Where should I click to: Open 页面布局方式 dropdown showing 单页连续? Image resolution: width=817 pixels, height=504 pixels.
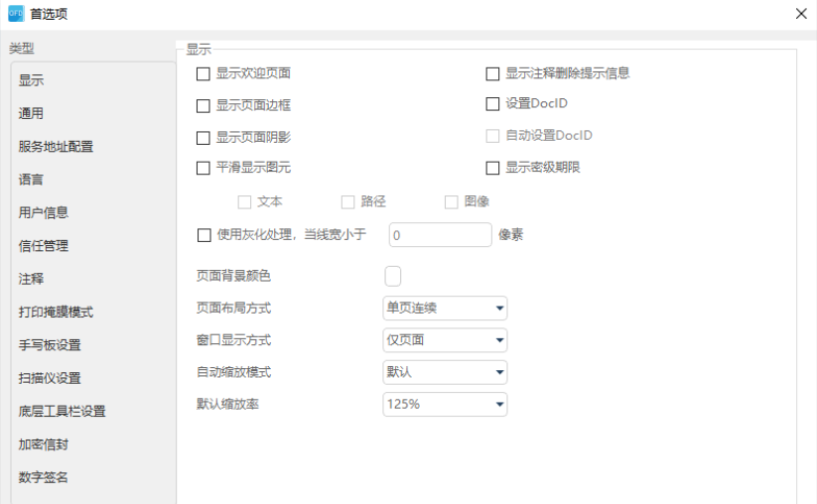[x=445, y=309]
